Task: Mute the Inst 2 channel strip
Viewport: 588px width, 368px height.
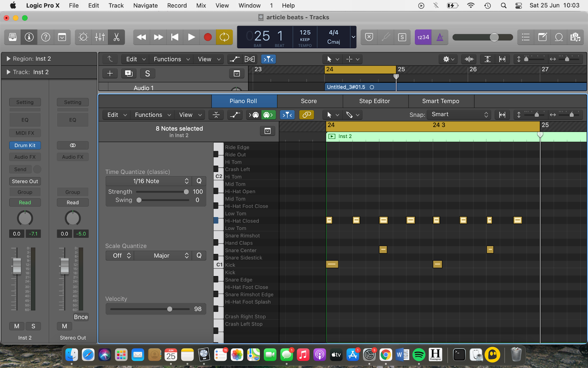Action: pyautogui.click(x=17, y=326)
